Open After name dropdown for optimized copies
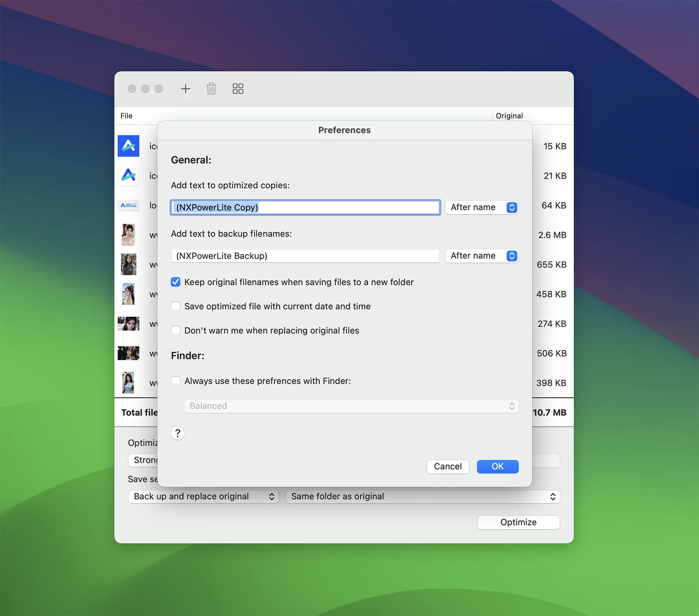The height and width of the screenshot is (616, 699). 482,208
